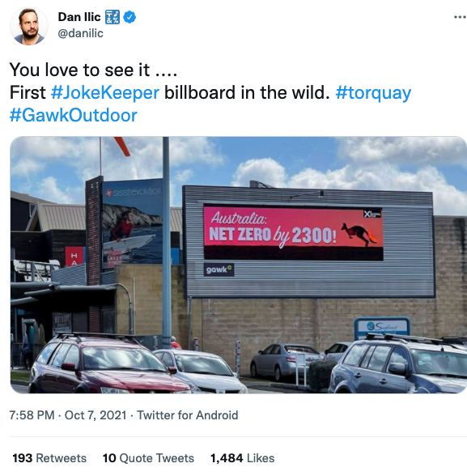The height and width of the screenshot is (476, 467).
Task: Click the "You love to see it" text
Action: pos(79,70)
